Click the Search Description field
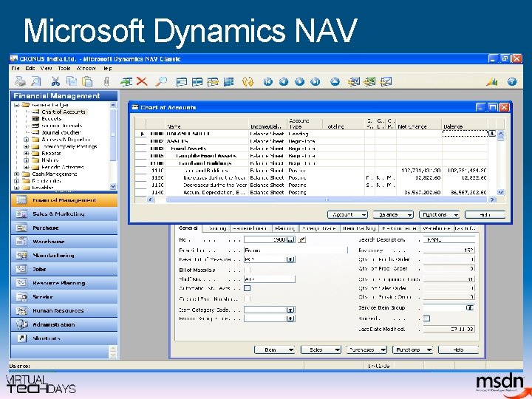Viewport: 532px width, 399px height. pyautogui.click(x=449, y=239)
